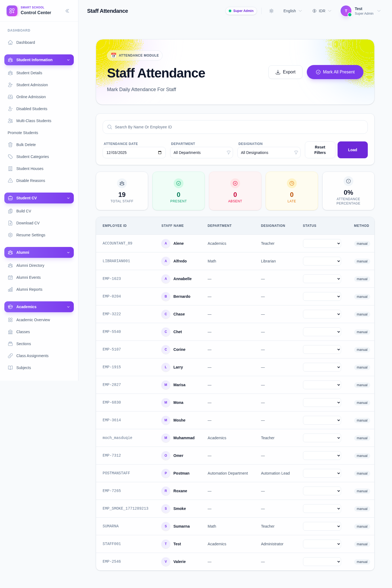
Task: Click the Alumni Events calendar icon
Action: click(10, 277)
